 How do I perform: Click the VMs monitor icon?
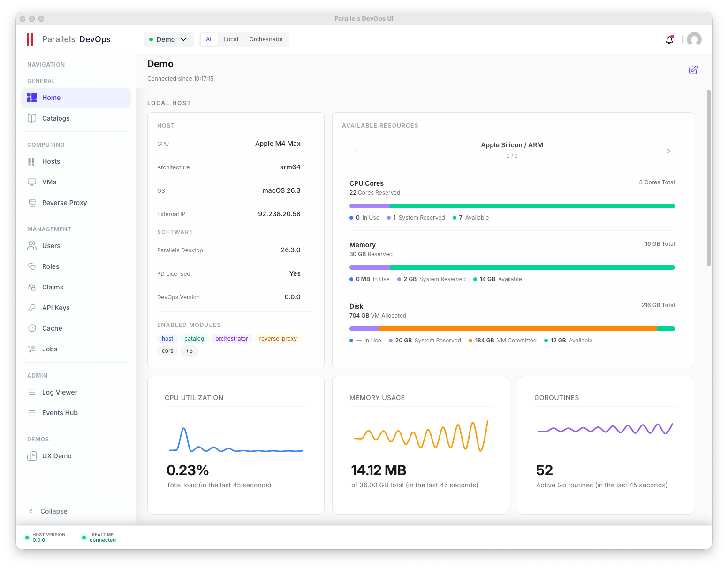coord(32,182)
